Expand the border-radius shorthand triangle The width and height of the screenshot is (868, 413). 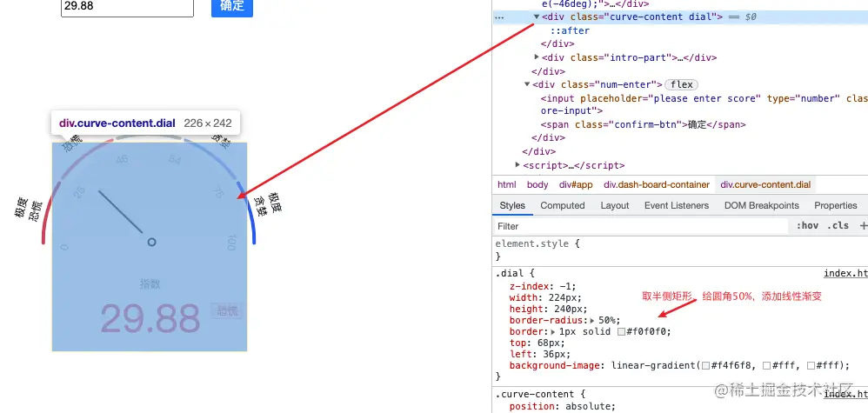click(592, 321)
